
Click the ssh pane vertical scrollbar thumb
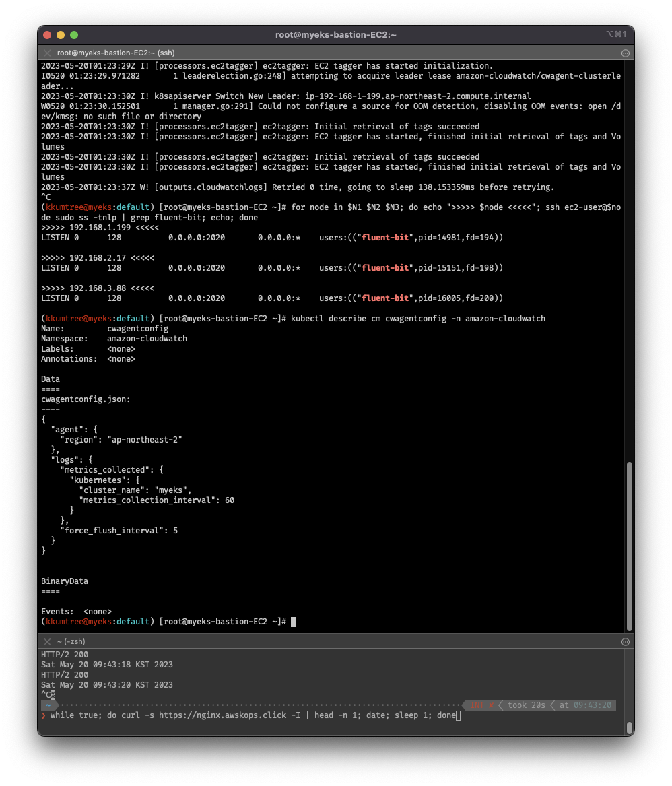630,546
